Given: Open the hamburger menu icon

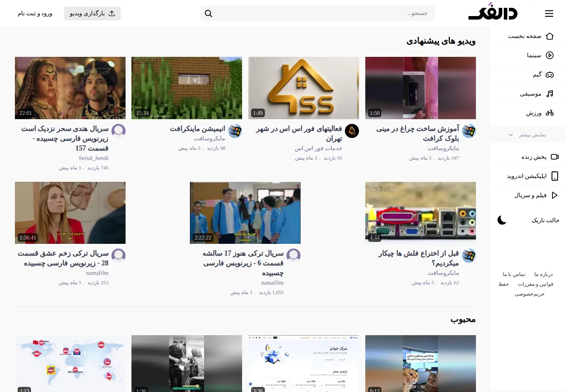Looking at the screenshot, I should [x=549, y=14].
